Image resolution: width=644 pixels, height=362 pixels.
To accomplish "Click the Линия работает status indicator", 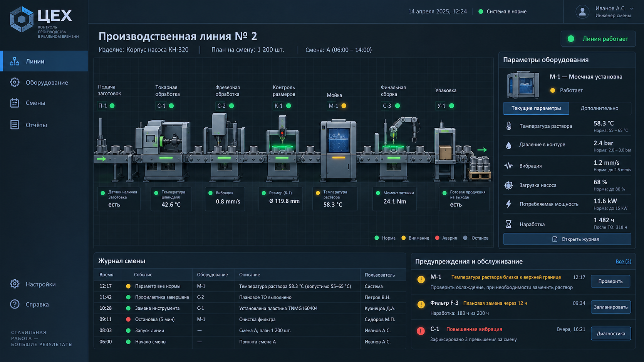I will (598, 39).
